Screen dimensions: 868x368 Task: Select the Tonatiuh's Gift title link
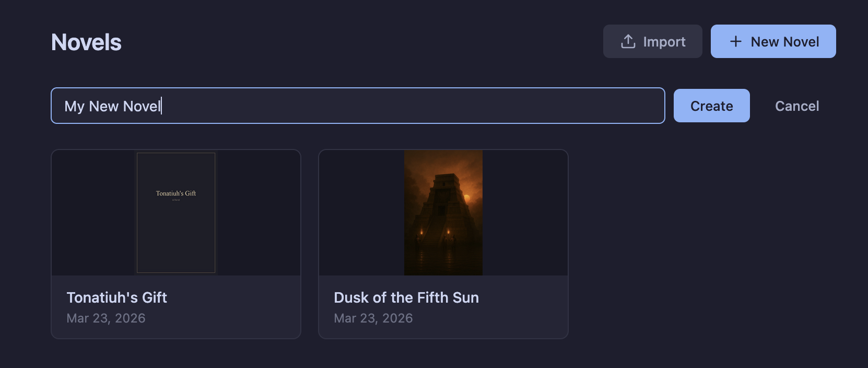116,297
